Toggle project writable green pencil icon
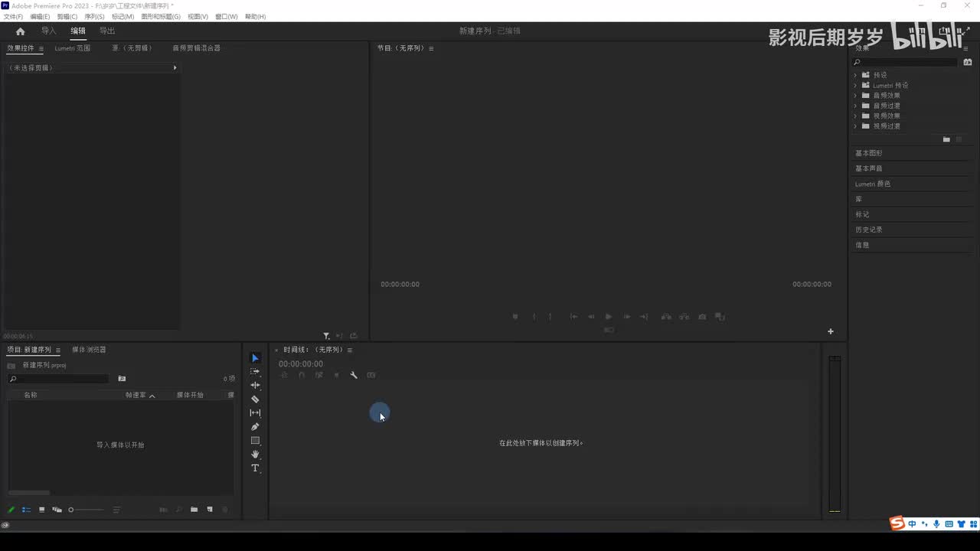The height and width of the screenshot is (551, 980). click(11, 510)
